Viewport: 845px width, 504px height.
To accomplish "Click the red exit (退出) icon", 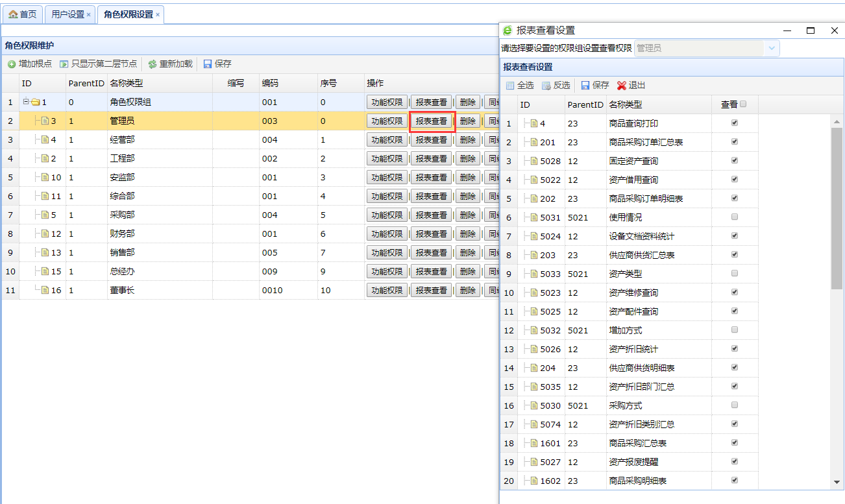I will tap(622, 86).
